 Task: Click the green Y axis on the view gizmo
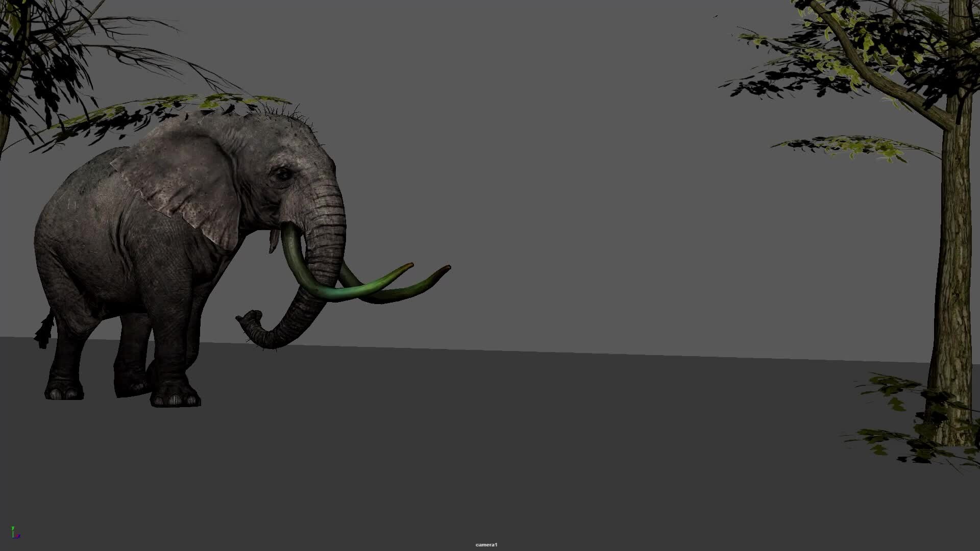tap(13, 529)
